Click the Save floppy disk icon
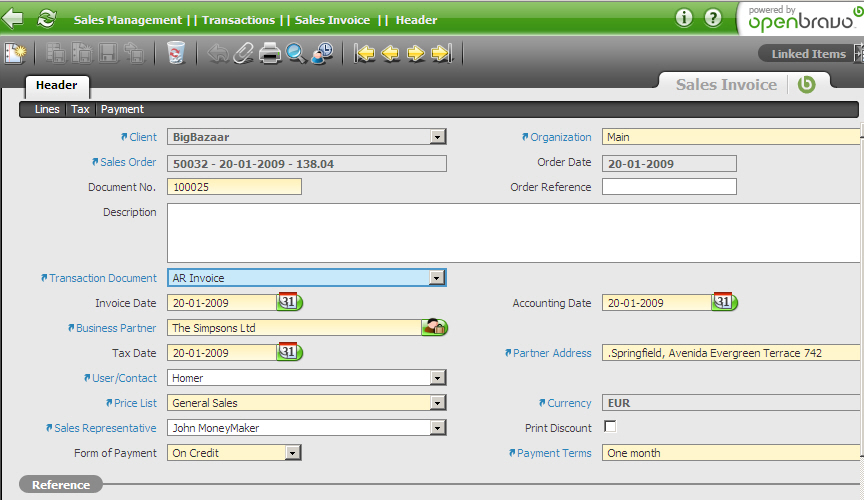This screenshot has height=500, width=864. (108, 53)
